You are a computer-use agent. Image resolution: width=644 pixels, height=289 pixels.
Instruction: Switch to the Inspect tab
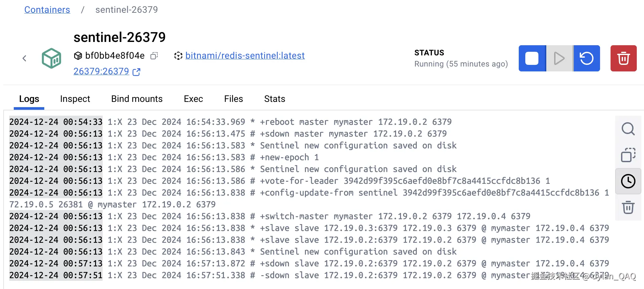point(75,99)
